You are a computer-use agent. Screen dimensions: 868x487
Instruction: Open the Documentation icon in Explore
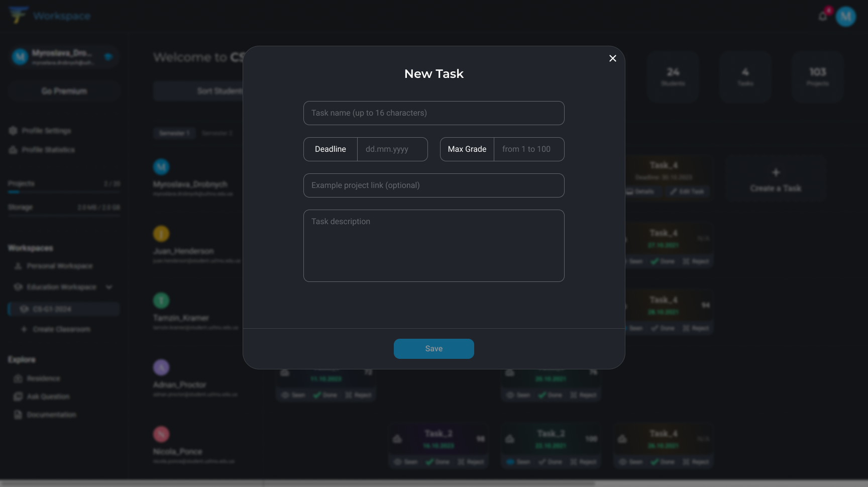tap(18, 415)
